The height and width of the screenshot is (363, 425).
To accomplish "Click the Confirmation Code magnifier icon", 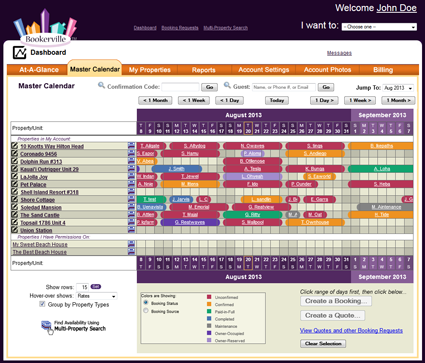I will coord(101,86).
